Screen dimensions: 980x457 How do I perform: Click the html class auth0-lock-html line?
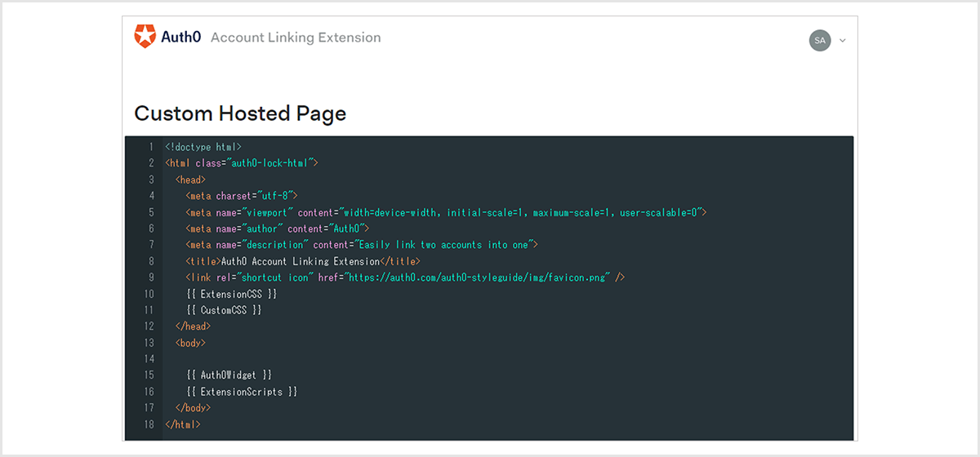click(242, 163)
